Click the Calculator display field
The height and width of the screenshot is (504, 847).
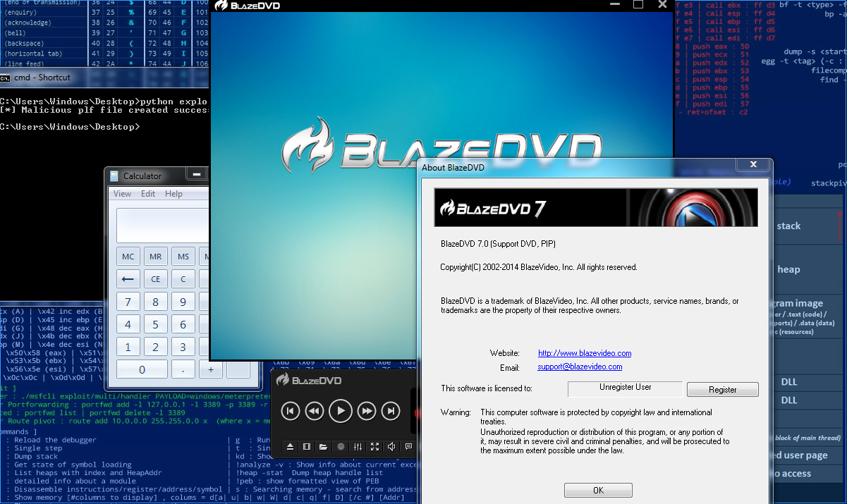pos(164,225)
